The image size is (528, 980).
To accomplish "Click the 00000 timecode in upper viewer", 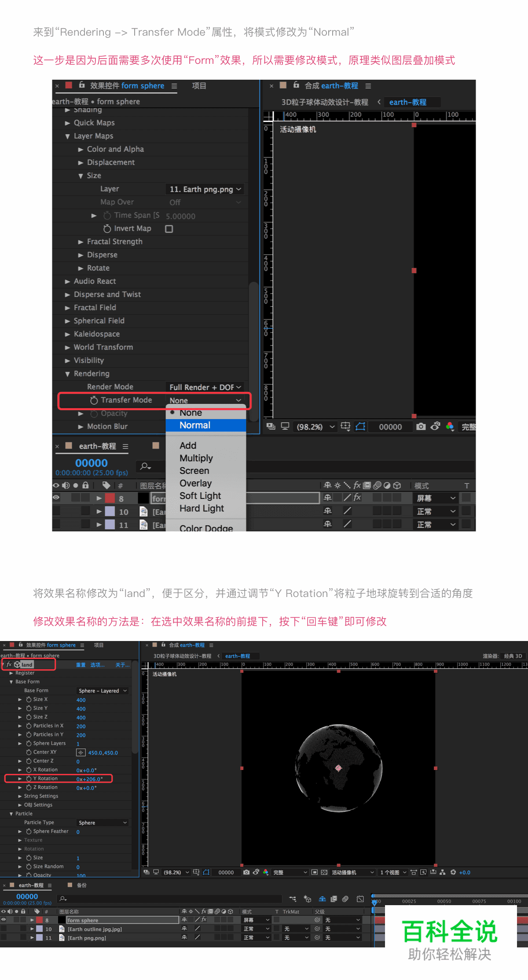I will point(390,427).
